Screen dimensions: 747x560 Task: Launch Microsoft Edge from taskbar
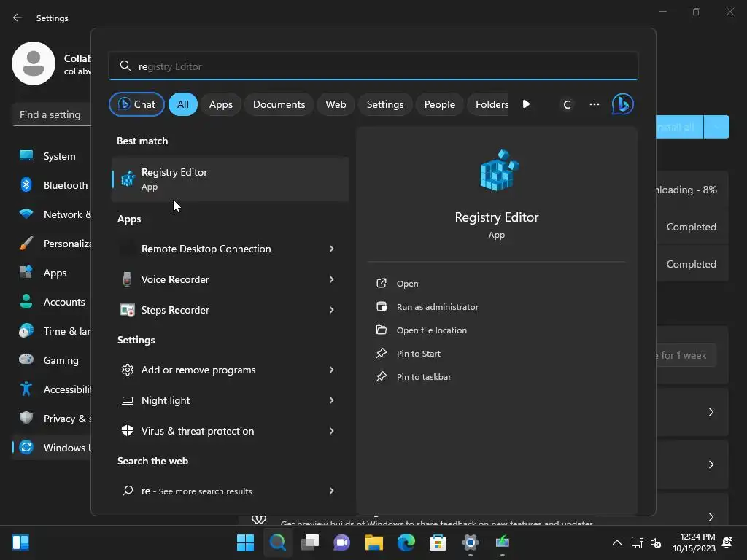406,542
